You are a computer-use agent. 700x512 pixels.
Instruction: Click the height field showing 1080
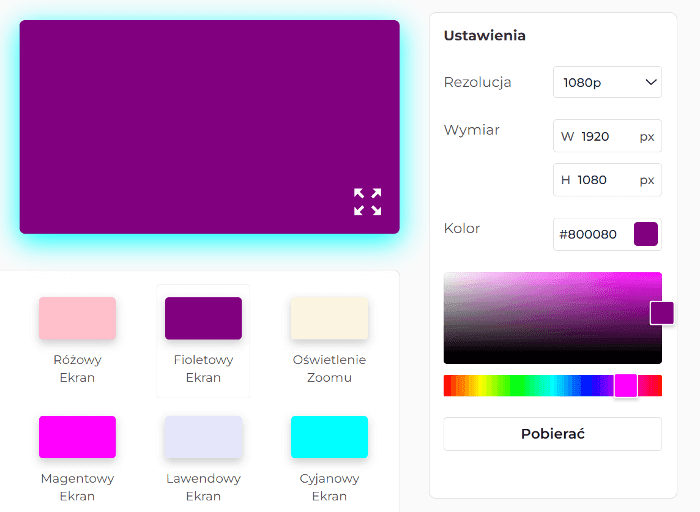pos(607,180)
